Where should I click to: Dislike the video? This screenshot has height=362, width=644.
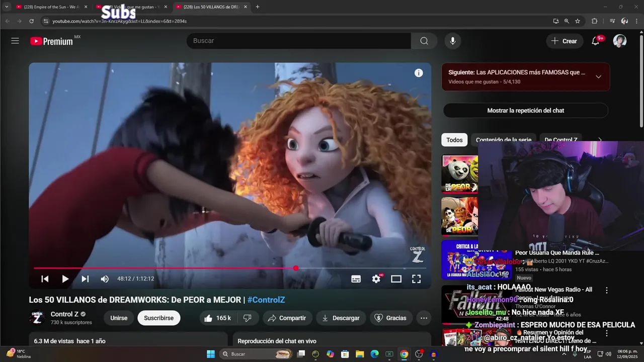[248, 318]
